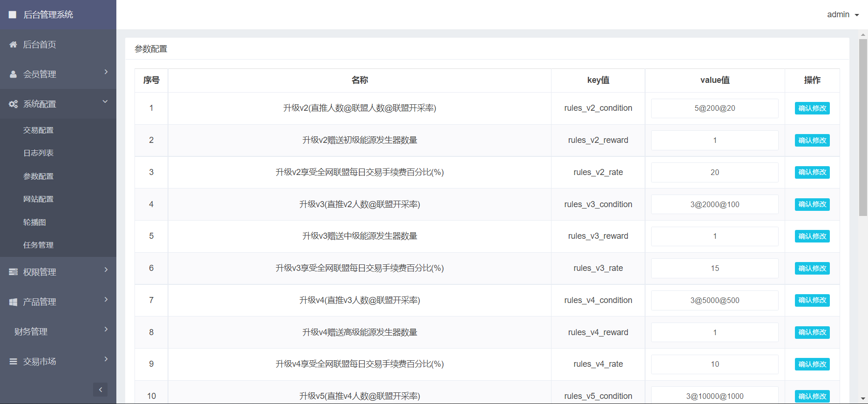Select the 升级v4(直推v3人数@联盟开采率) cell
The image size is (868, 404).
360,300
